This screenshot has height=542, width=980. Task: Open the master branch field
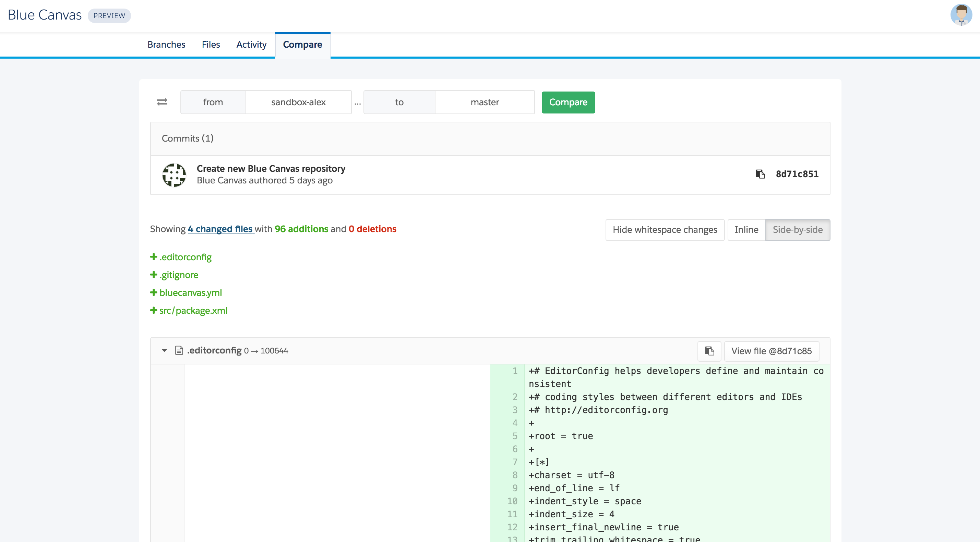484,102
